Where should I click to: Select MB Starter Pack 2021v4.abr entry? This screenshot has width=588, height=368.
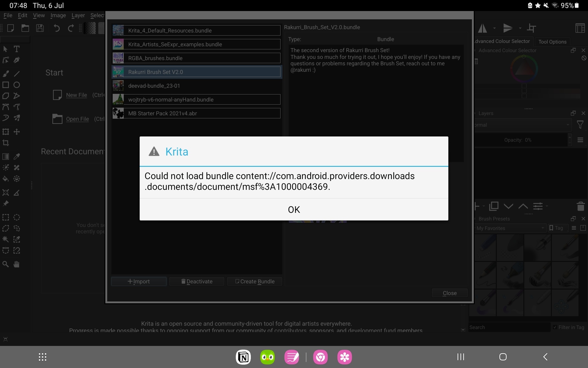click(x=196, y=113)
